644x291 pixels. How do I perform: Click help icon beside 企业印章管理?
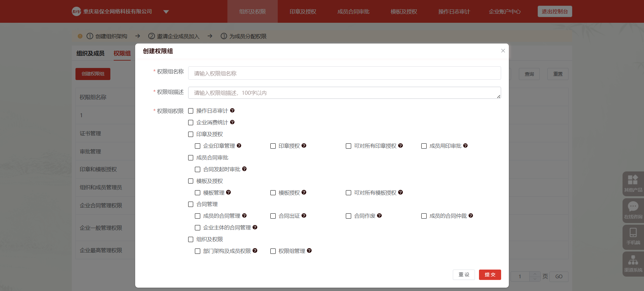click(239, 146)
